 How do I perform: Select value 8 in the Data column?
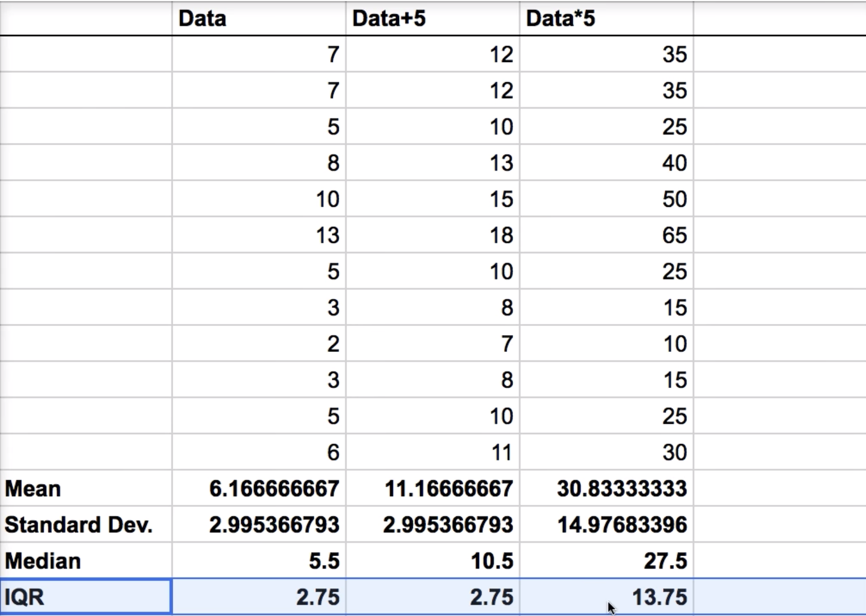[259, 163]
